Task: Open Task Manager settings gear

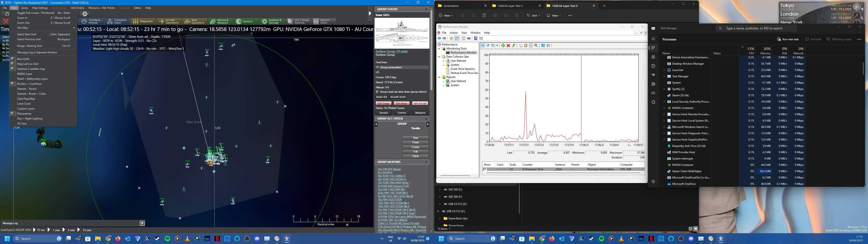Action: point(653,181)
